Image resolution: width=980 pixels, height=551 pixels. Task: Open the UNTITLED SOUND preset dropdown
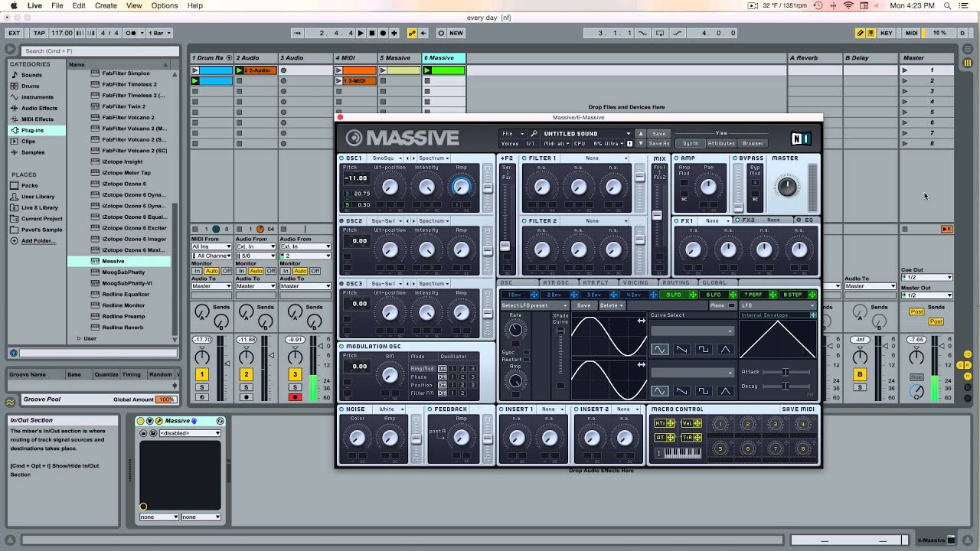point(587,133)
